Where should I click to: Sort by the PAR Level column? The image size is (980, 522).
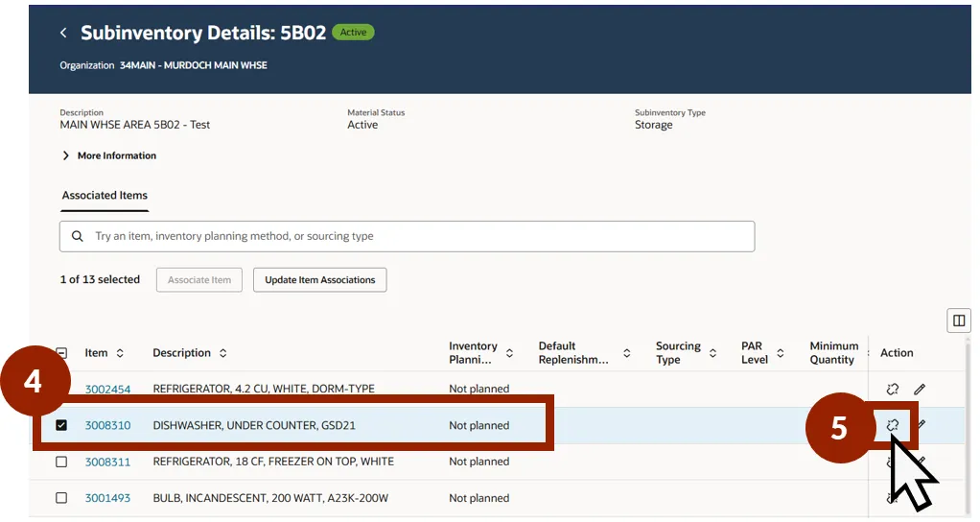pyautogui.click(x=781, y=353)
